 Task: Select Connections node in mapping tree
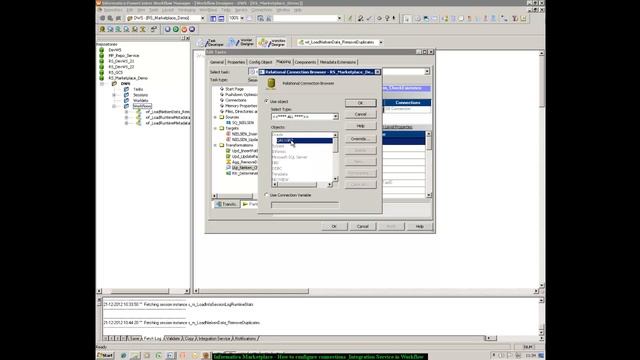[236, 100]
